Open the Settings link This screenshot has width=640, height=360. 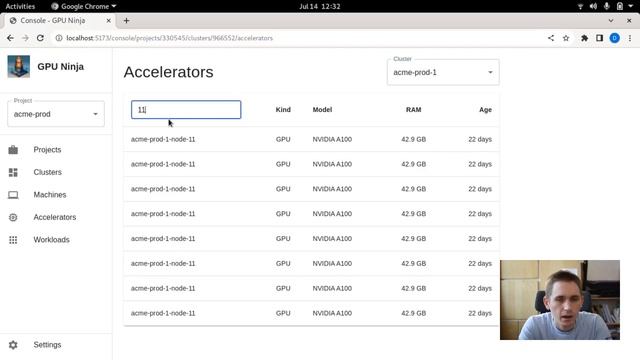click(x=47, y=345)
